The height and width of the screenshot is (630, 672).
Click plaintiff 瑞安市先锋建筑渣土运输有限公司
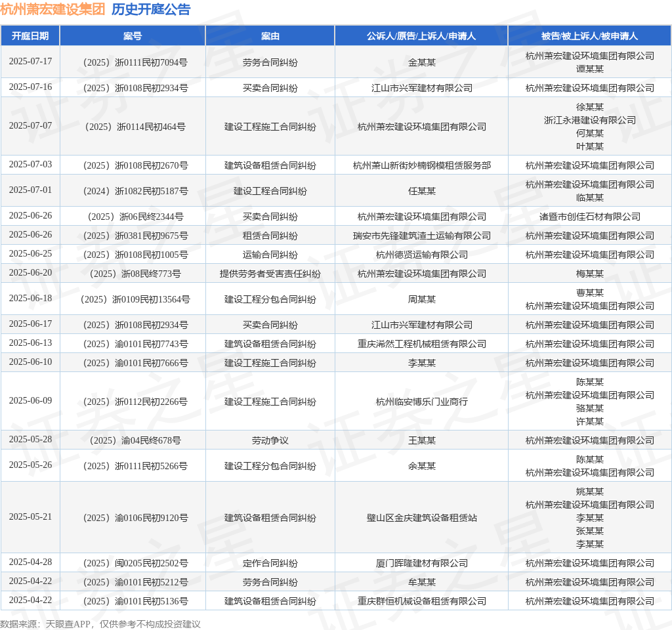[x=422, y=236]
